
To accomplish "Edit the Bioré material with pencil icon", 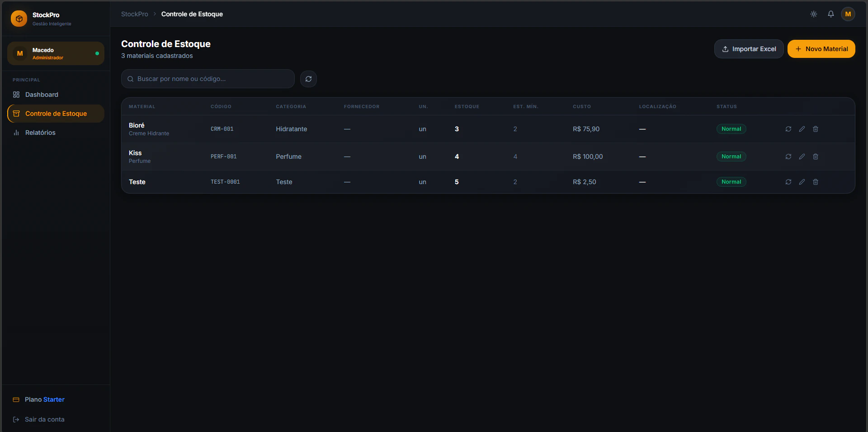I will (x=802, y=129).
